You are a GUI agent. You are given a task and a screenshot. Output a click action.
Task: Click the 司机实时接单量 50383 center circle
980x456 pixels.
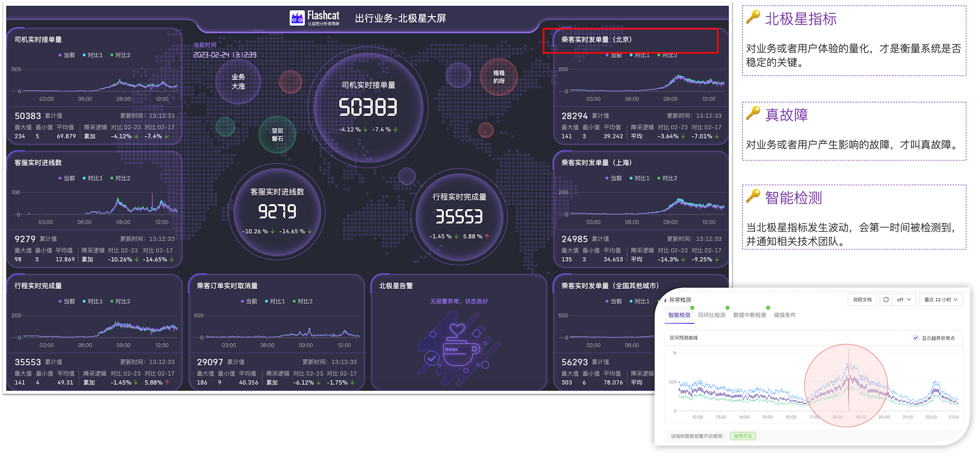[368, 107]
